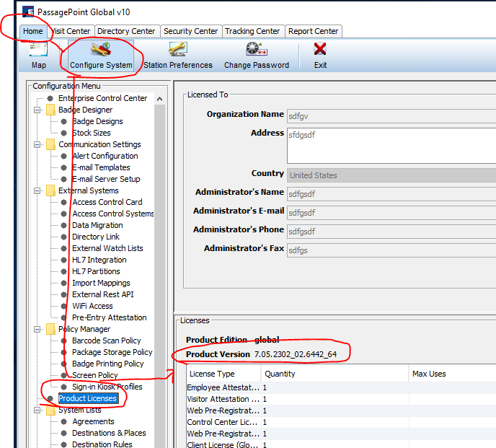
Task: Click bullet icon beside Data Migration
Action: [x=64, y=225]
